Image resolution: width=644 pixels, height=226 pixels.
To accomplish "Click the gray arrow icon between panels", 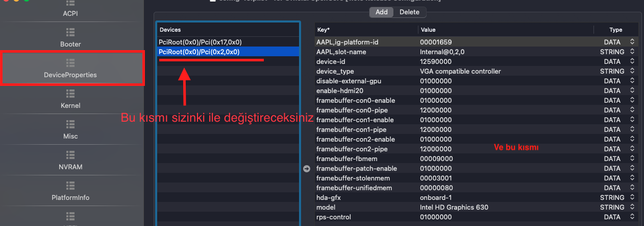I will click(307, 169).
